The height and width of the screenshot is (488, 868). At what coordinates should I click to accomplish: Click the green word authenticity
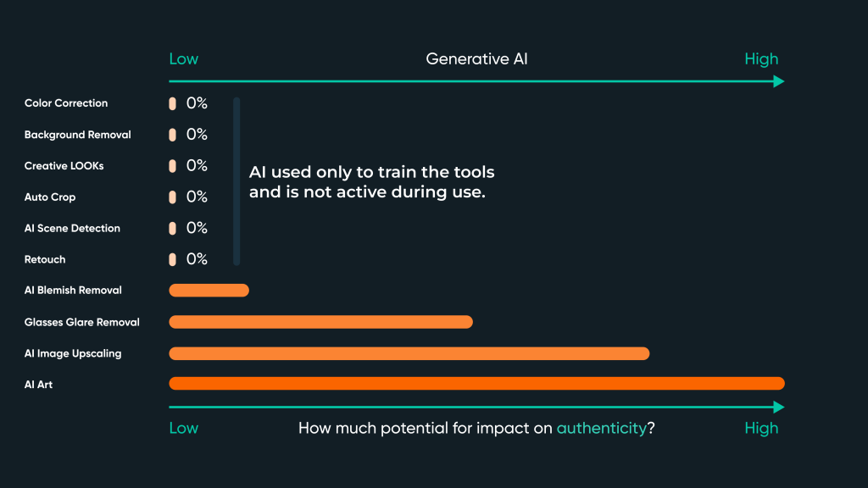[601, 428]
